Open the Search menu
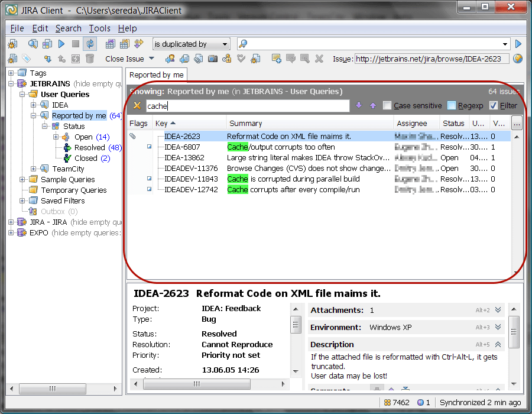532x414 pixels. point(69,28)
